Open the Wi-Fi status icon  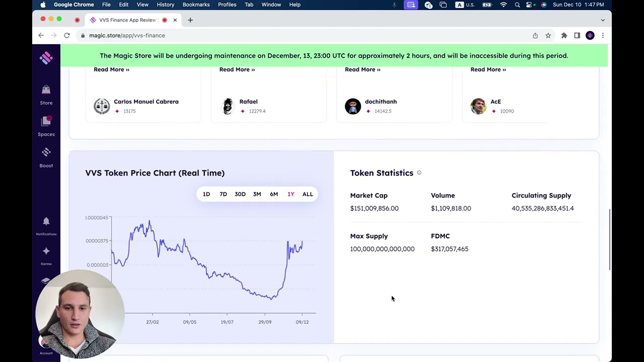[504, 5]
